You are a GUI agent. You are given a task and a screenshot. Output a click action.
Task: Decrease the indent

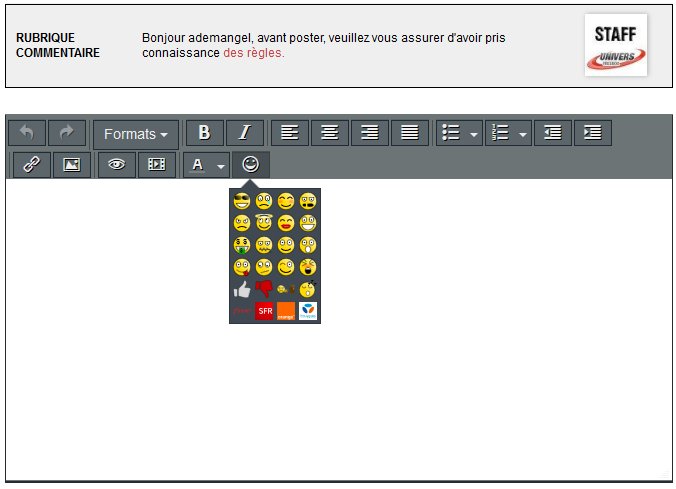[x=553, y=133]
